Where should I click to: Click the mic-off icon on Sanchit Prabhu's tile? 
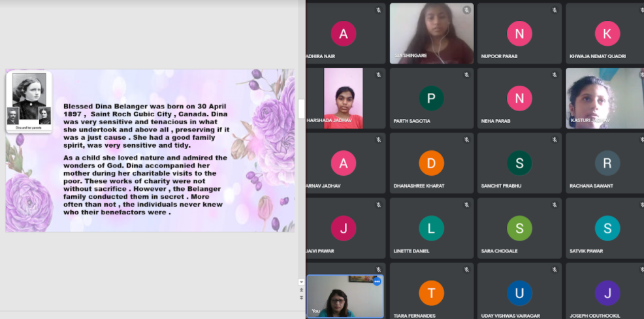555,140
